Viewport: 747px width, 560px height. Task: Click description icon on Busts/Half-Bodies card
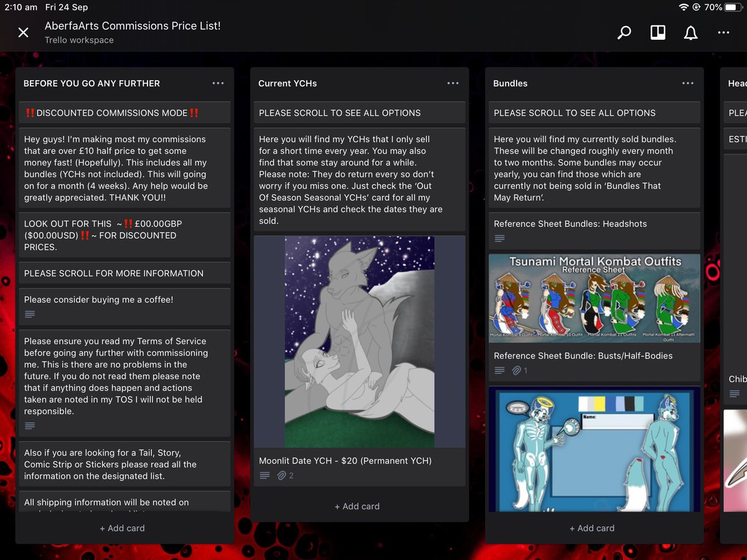pos(499,370)
